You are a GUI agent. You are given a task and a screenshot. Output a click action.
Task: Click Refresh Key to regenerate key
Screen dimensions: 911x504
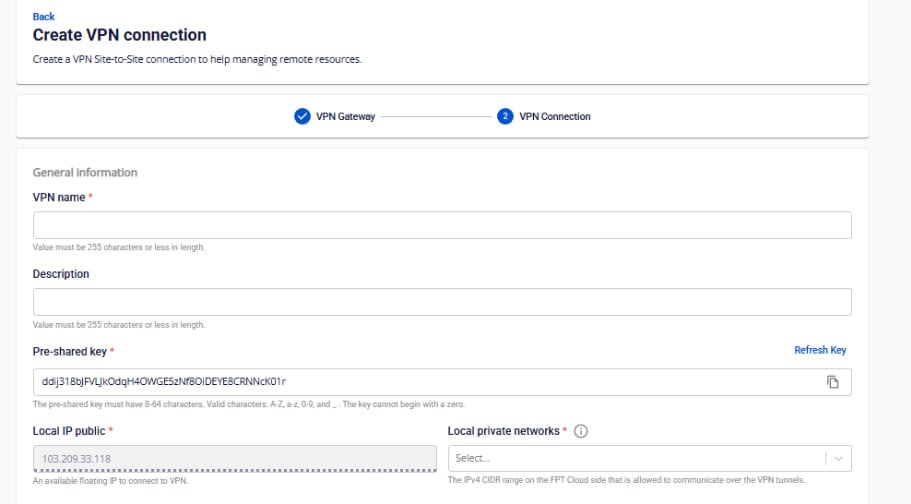820,350
